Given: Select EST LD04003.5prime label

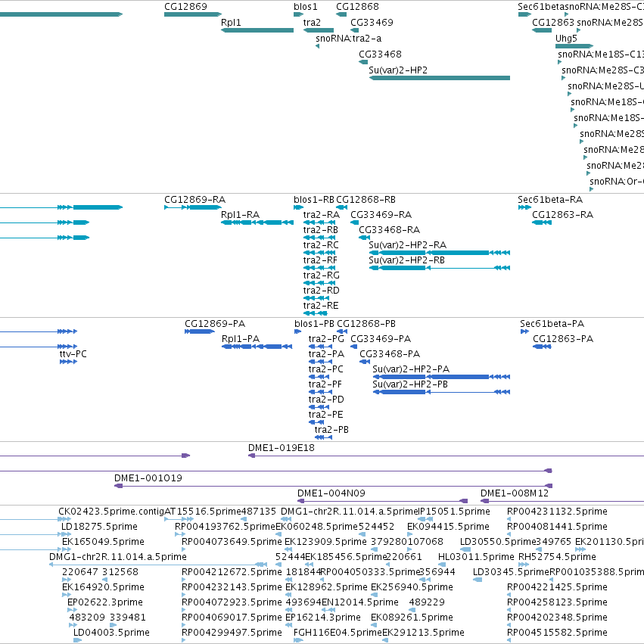Looking at the screenshot, I should (111, 633).
